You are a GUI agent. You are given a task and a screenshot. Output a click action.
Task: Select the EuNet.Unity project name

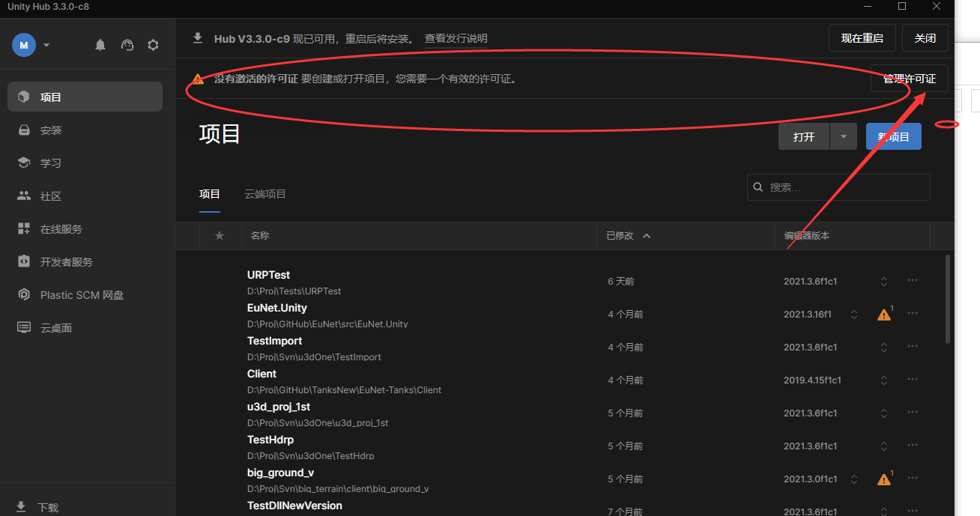pos(277,308)
